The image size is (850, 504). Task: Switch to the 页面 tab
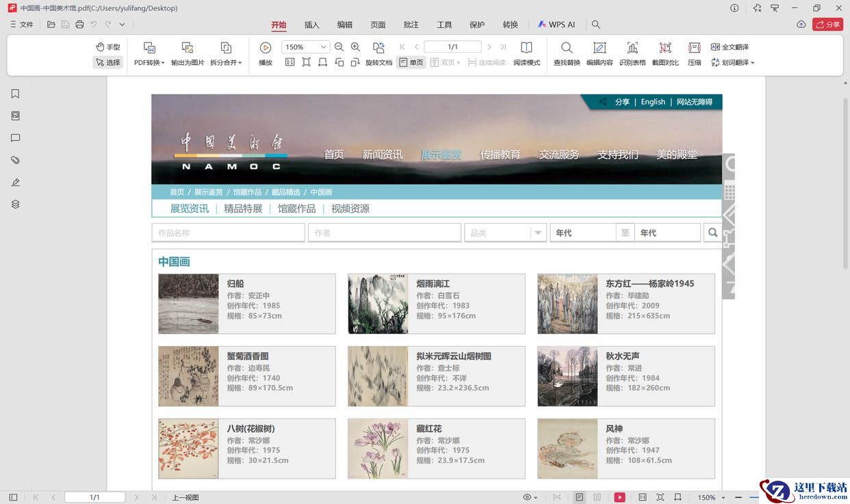[x=378, y=25]
